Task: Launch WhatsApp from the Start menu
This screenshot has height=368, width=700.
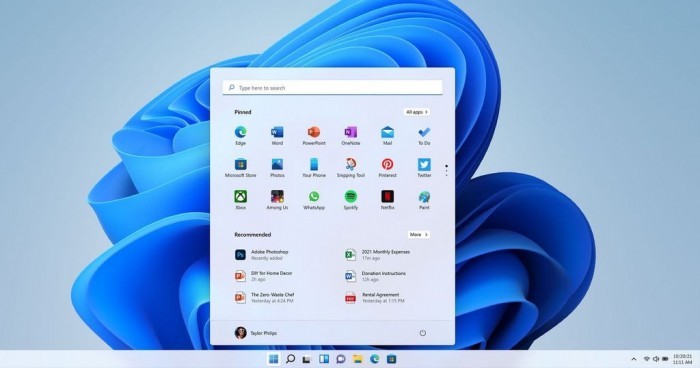Action: (x=314, y=200)
